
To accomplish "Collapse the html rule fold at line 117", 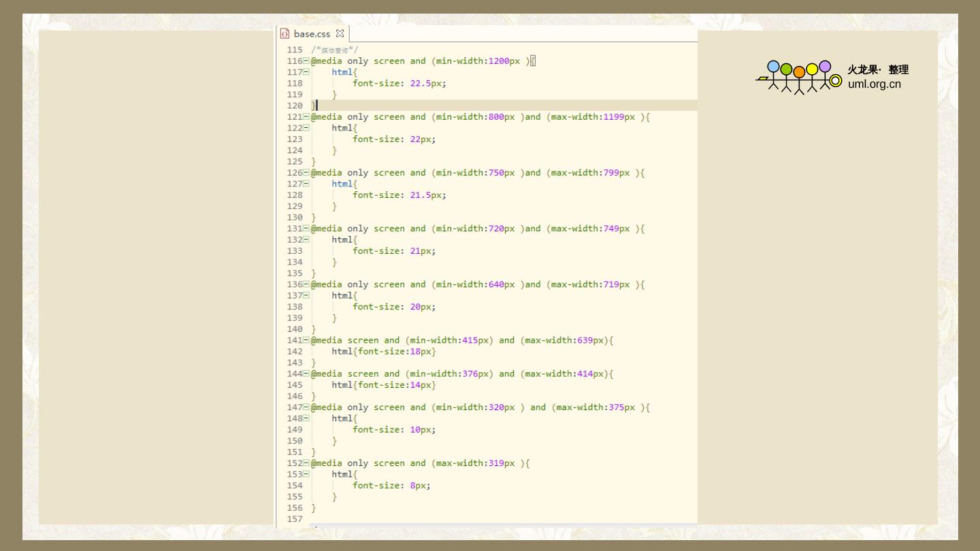I will [306, 72].
